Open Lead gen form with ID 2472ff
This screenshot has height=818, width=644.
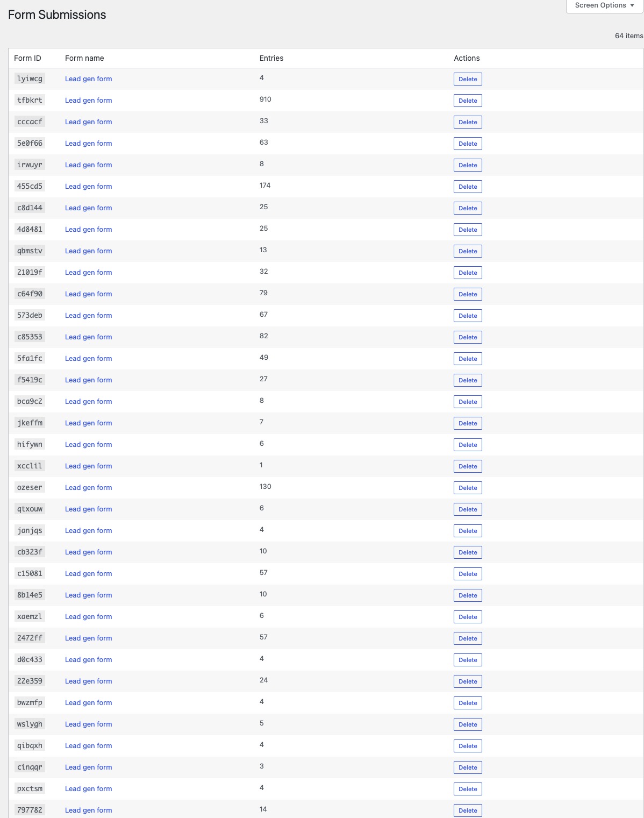click(x=89, y=638)
